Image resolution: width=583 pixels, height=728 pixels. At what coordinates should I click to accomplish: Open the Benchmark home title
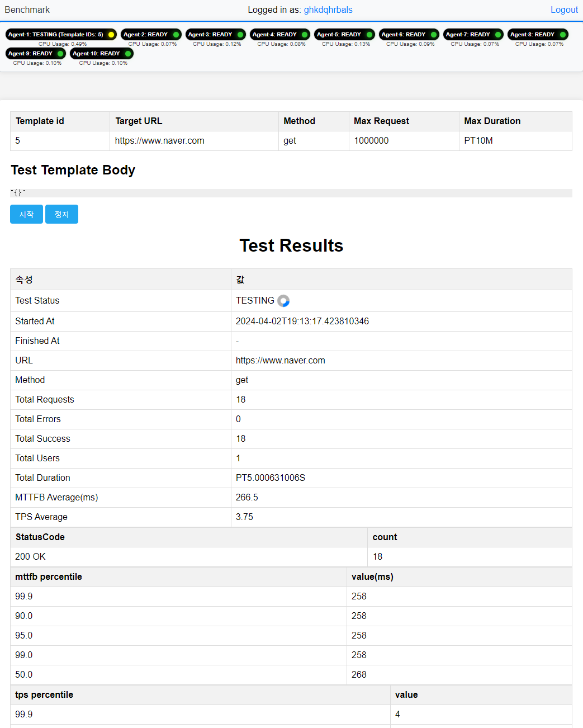(27, 10)
